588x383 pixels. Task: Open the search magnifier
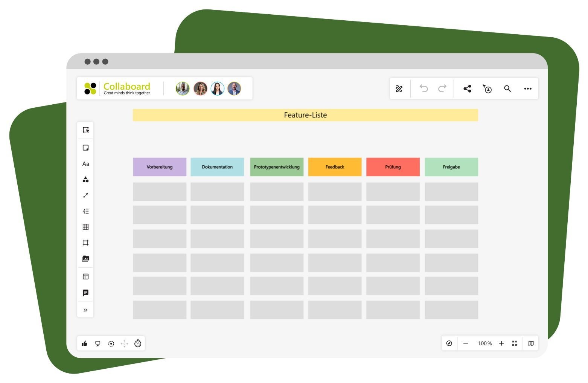click(507, 89)
